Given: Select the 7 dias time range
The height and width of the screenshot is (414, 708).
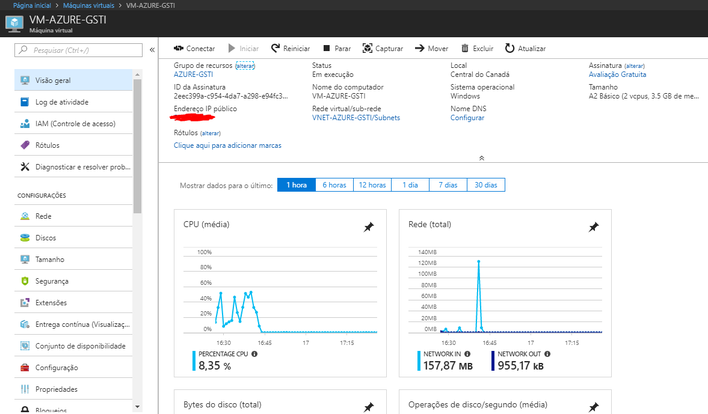Looking at the screenshot, I should 448,185.
